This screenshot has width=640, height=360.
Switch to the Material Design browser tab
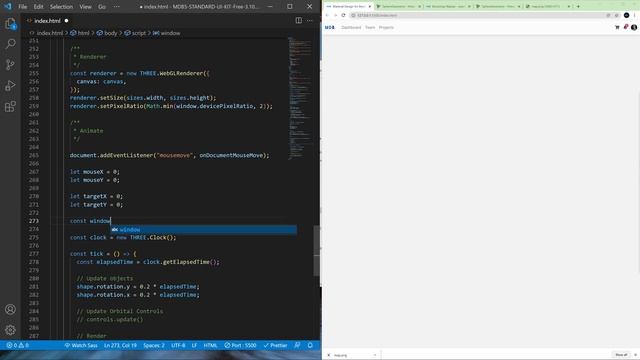tap(348, 6)
